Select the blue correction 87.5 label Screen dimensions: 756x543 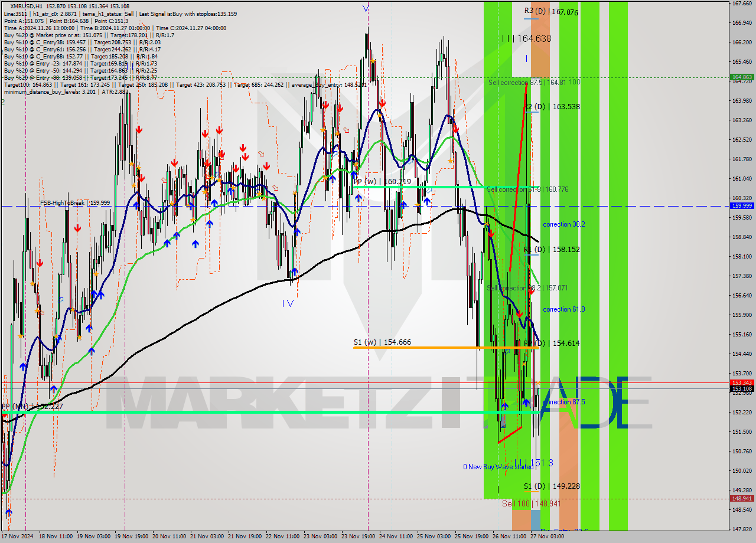(564, 402)
